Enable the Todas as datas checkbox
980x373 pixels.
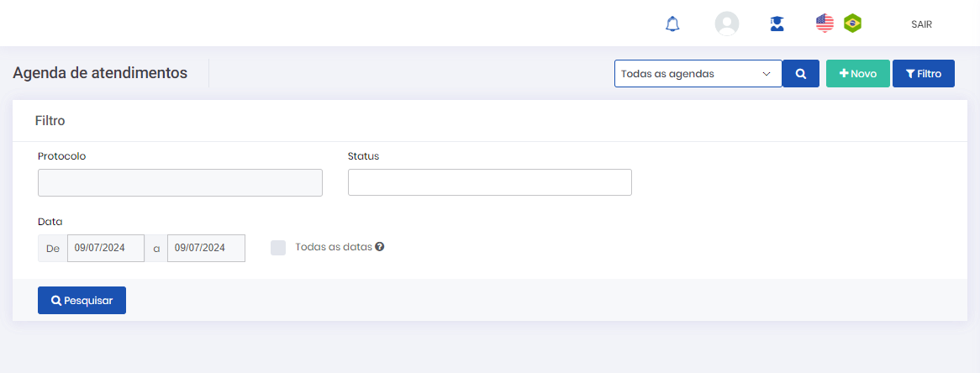(278, 248)
